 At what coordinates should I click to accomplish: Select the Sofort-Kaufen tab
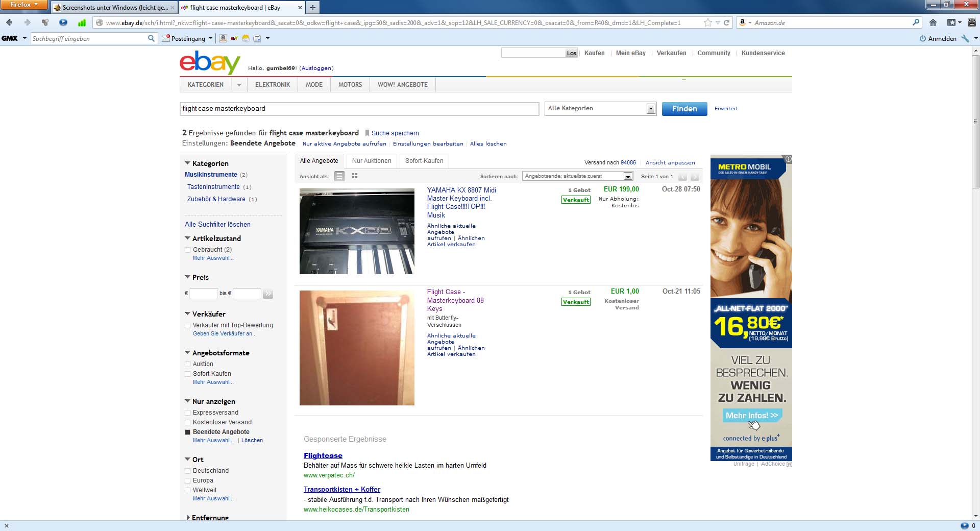424,161
